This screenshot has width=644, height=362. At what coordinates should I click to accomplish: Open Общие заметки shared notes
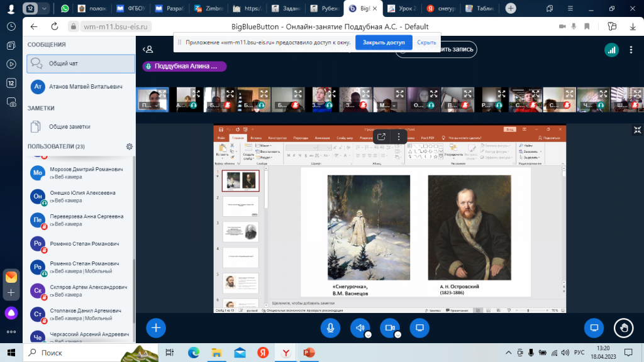click(x=81, y=127)
